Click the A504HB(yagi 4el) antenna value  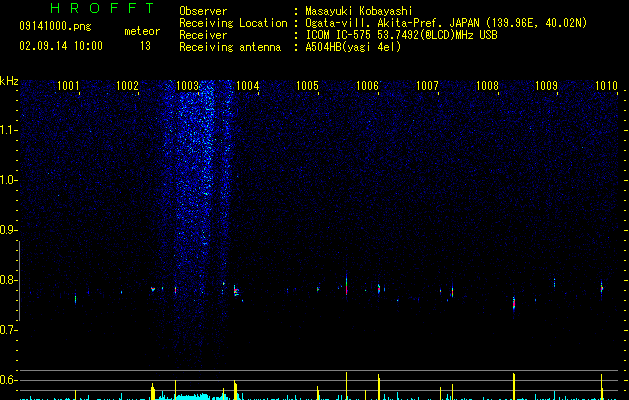(x=353, y=47)
